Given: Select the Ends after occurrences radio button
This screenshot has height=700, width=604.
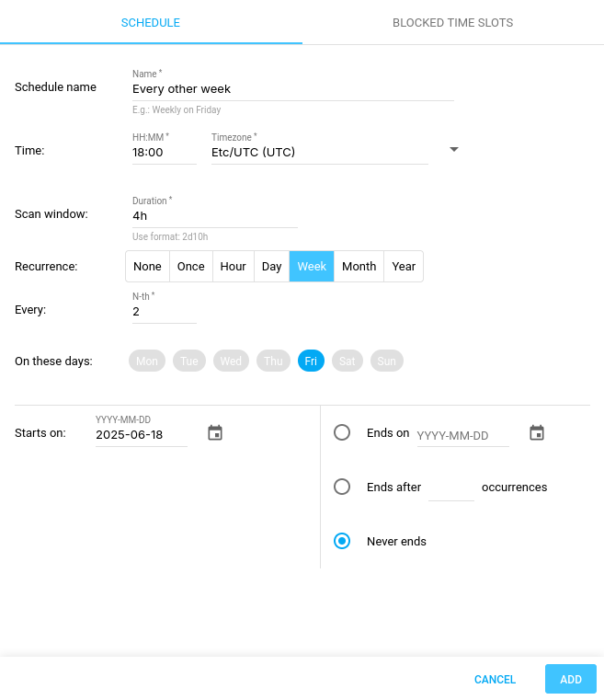Looking at the screenshot, I should 342,487.
